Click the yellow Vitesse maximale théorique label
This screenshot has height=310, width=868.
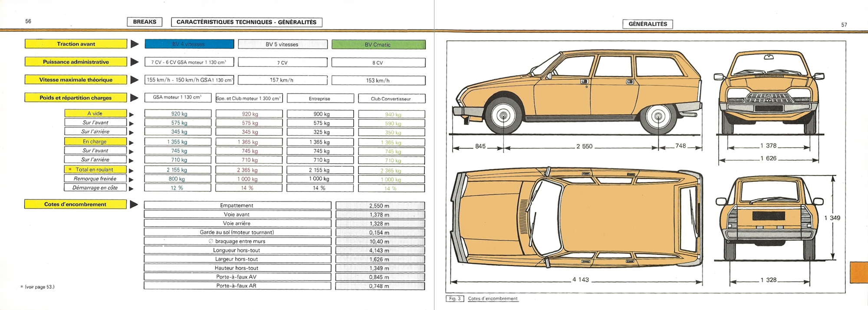(76, 80)
